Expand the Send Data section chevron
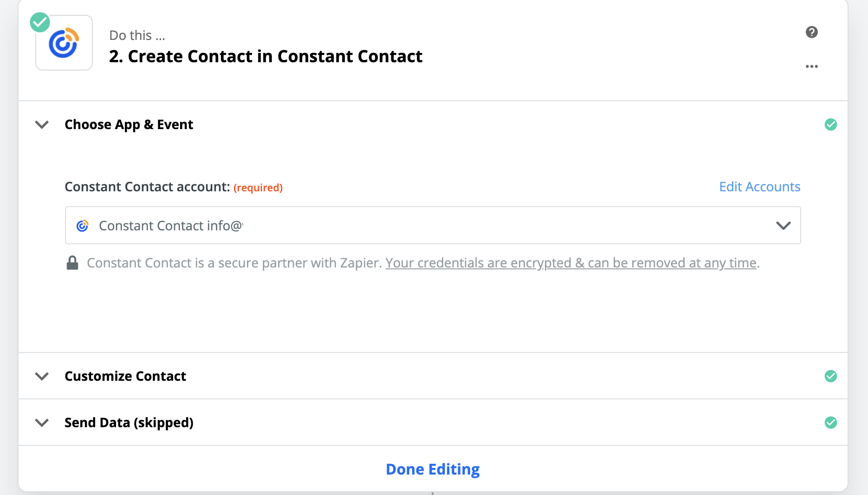Viewport: 868px width, 495px height. [42, 423]
